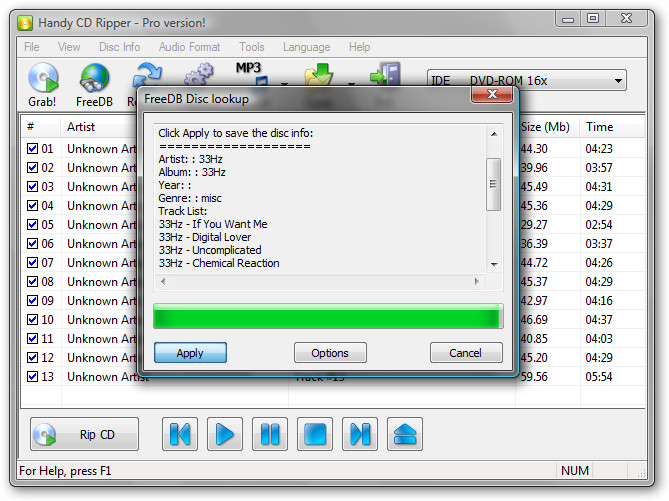Toggle track 05 checkbox

click(32, 224)
